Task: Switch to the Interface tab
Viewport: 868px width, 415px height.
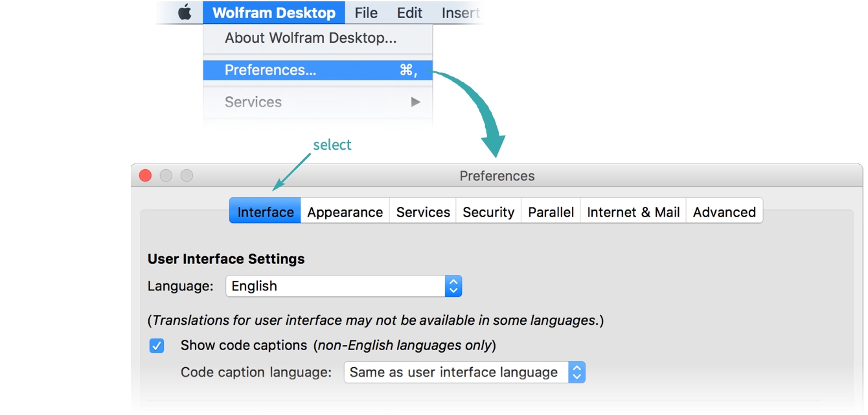Action: (x=265, y=212)
